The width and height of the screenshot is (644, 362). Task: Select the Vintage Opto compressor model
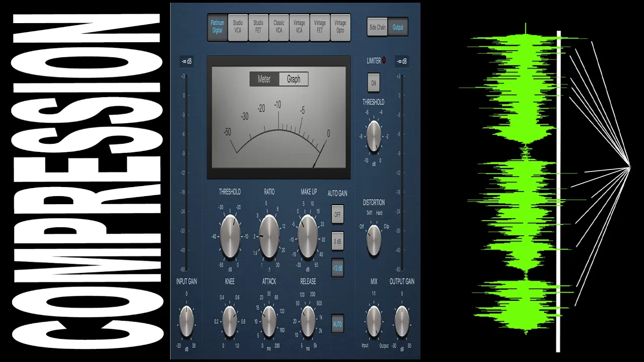341,27
